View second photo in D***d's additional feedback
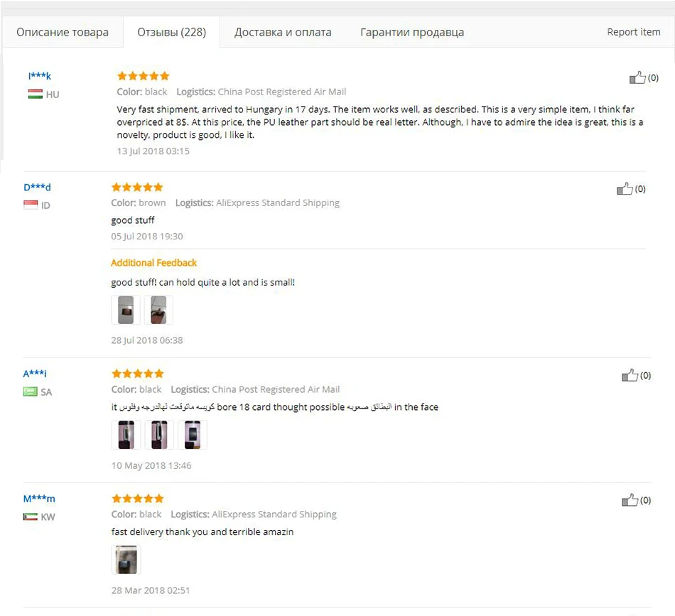The image size is (675, 616). coord(158,310)
